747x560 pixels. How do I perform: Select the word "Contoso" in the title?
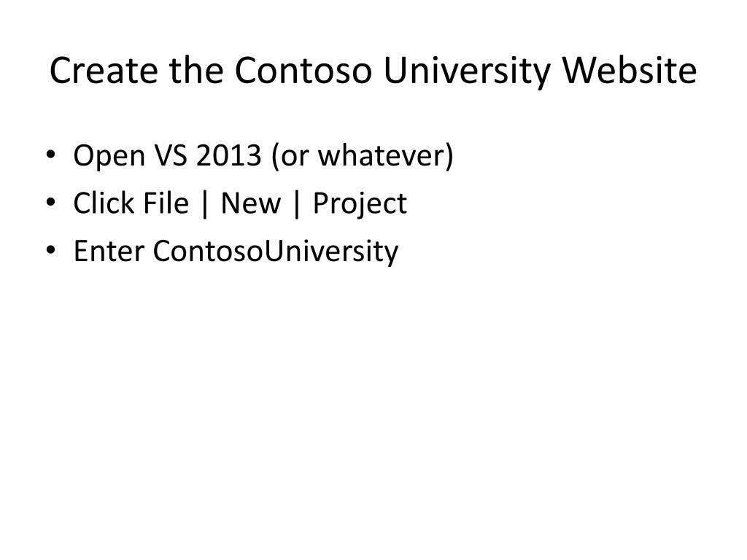(x=303, y=71)
